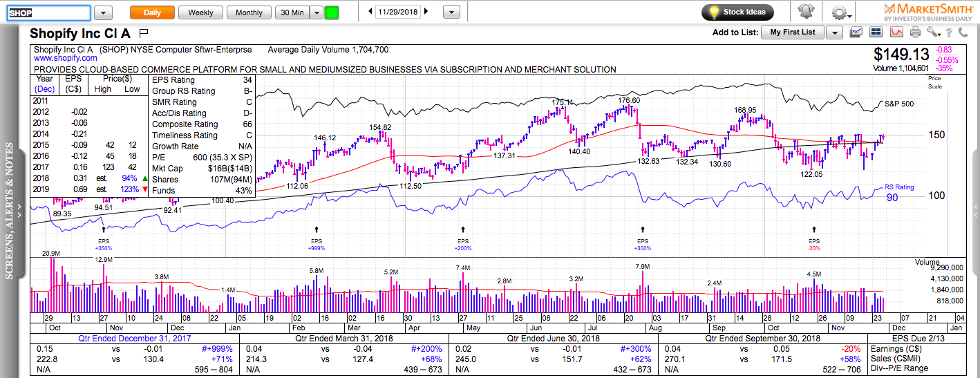Switch chart to Monthly period
The image size is (980, 378).
point(249,12)
